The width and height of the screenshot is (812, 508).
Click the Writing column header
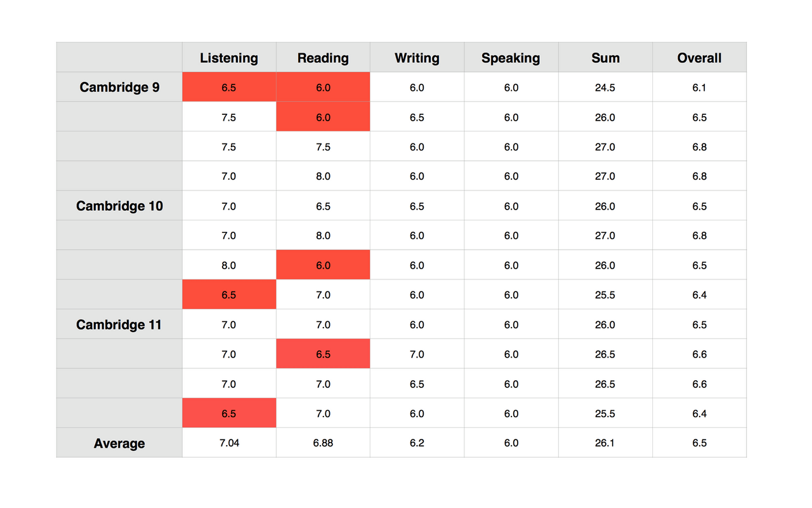coord(417,58)
